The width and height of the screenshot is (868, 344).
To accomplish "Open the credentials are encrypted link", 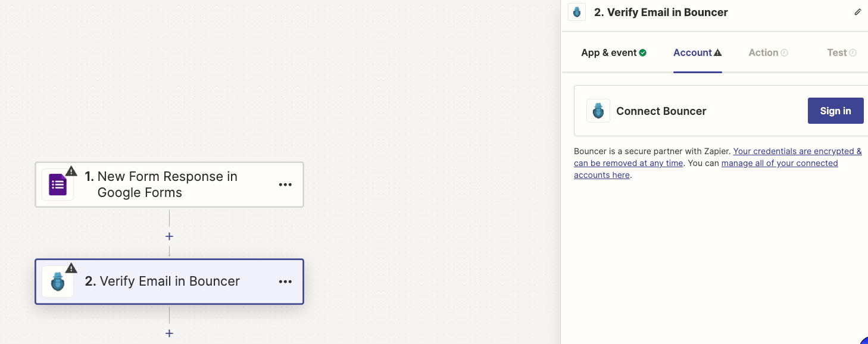I will point(718,157).
